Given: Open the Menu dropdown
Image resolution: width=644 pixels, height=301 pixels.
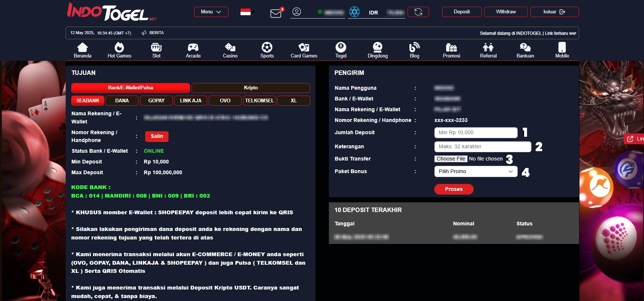Looking at the screenshot, I should point(211,12).
